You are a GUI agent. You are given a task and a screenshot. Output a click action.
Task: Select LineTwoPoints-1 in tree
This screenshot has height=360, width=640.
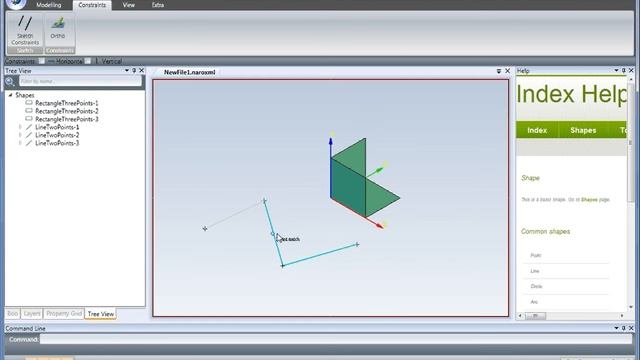tap(57, 127)
